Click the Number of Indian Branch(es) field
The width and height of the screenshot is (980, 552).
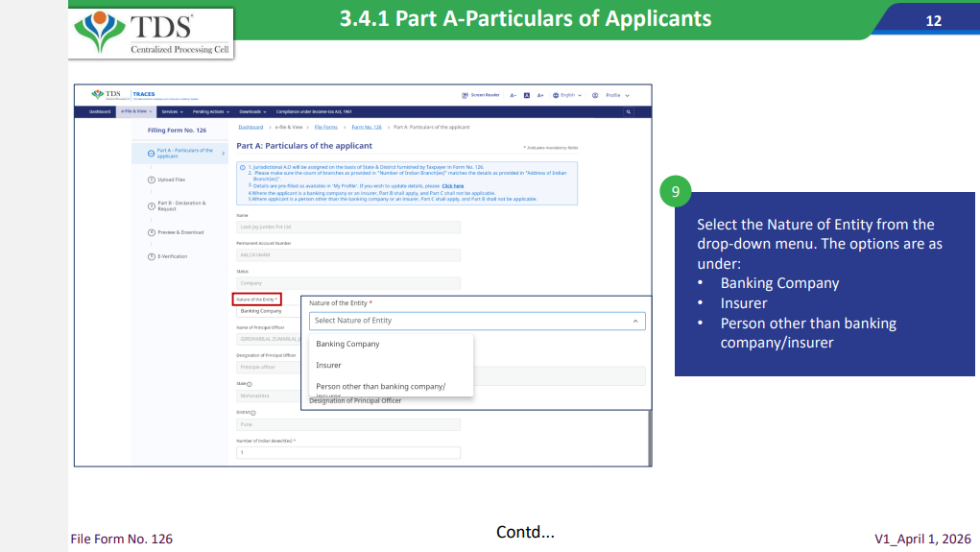pyautogui.click(x=348, y=453)
